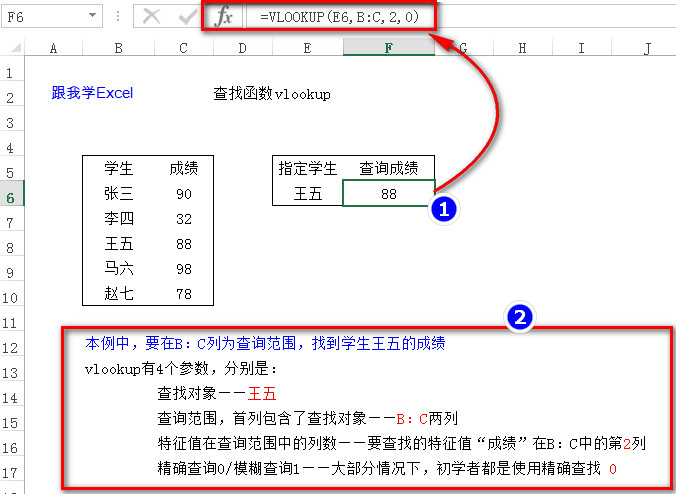Click the '王五' lookup cell in column E
This screenshot has width=676, height=494.
coord(307,194)
